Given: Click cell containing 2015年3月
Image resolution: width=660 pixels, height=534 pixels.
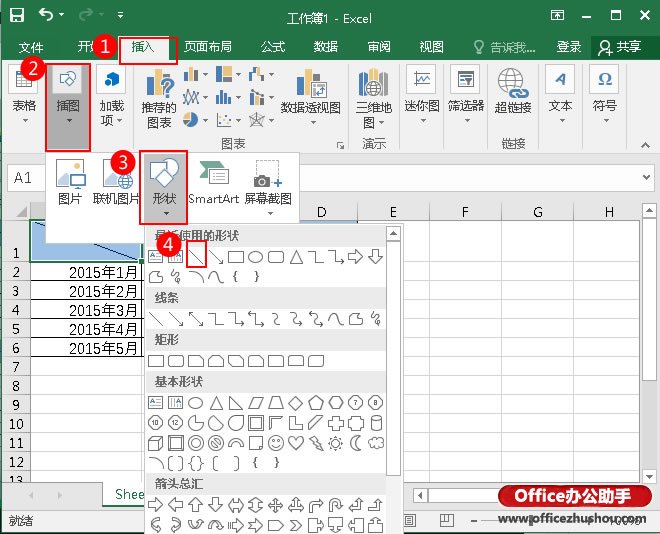Looking at the screenshot, I should (x=87, y=310).
